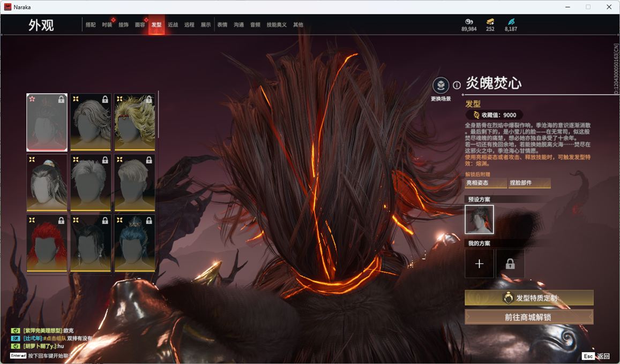Select the gray side-parted short hairstyle thumbnail
This screenshot has height=364, width=620.
(135, 183)
